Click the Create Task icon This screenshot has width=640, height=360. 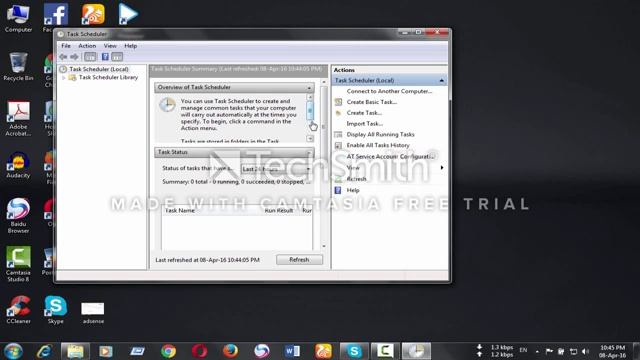click(x=338, y=113)
